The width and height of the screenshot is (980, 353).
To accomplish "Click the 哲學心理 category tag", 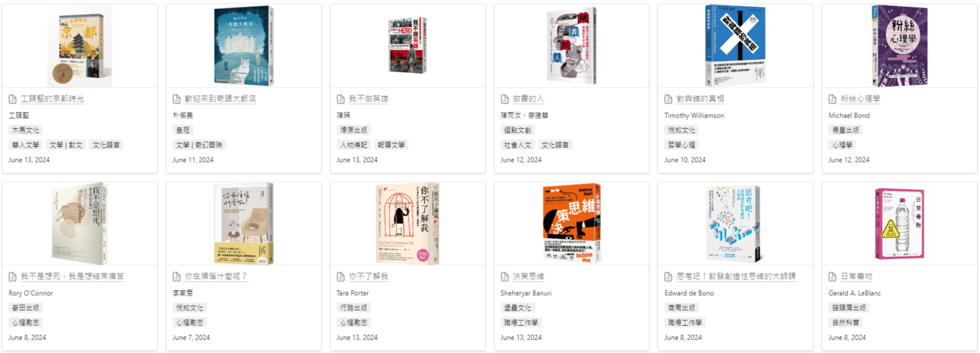I will tap(681, 145).
